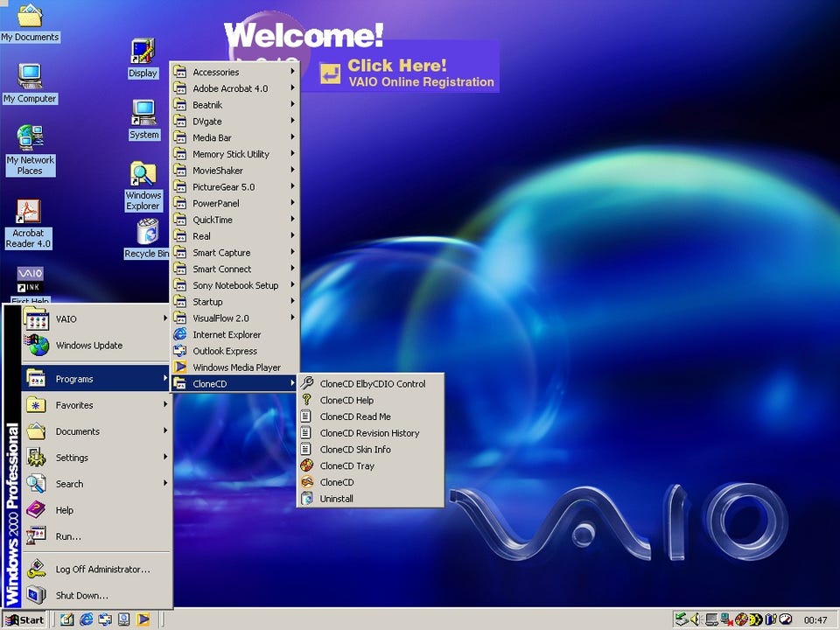Launch CloneCD from the CloneCD submenu
Viewport: 840px width, 630px height.
pos(370,482)
